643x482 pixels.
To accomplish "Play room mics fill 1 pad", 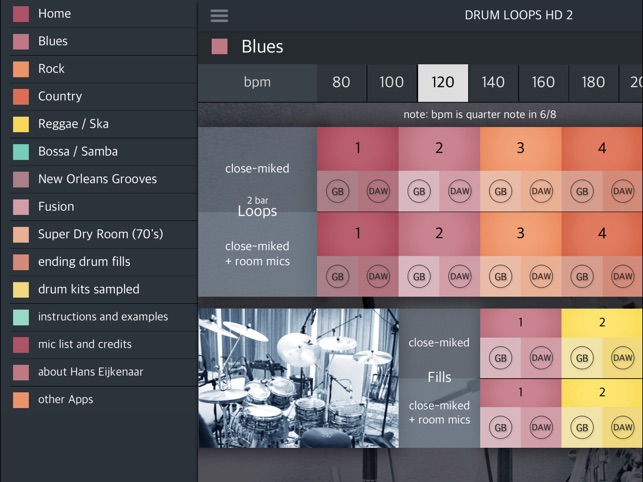I will pyautogui.click(x=521, y=393).
